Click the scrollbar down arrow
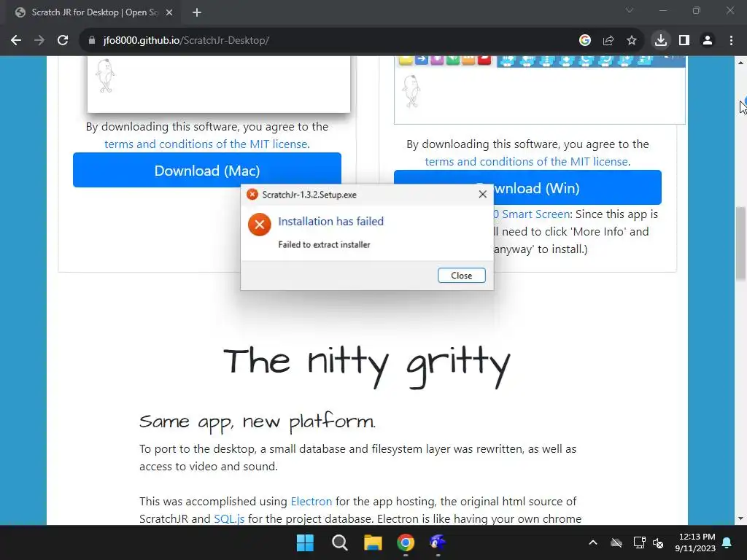Image resolution: width=747 pixels, height=560 pixels. 740,518
